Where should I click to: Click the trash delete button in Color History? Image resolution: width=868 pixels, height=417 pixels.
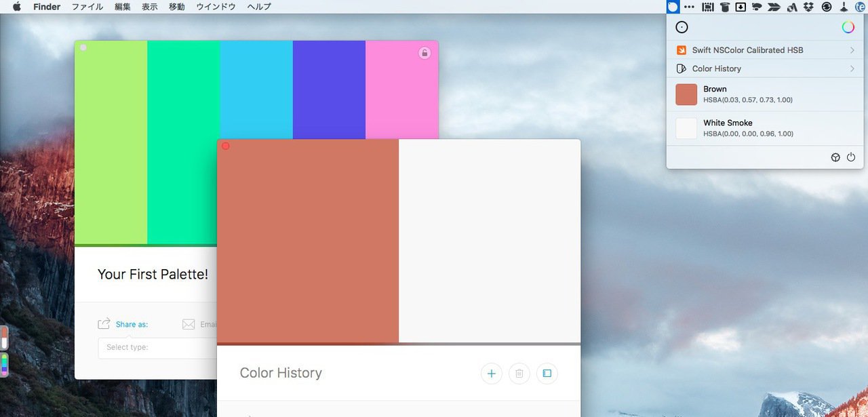point(519,374)
